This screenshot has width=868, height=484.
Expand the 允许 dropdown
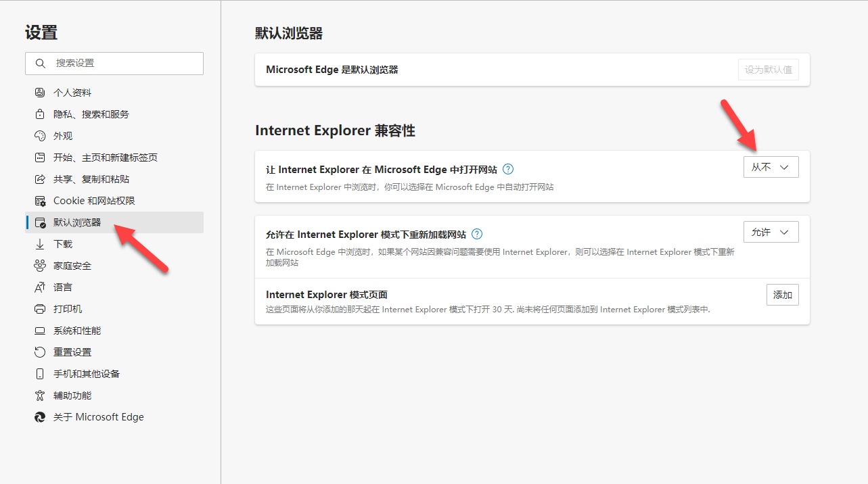tap(771, 232)
